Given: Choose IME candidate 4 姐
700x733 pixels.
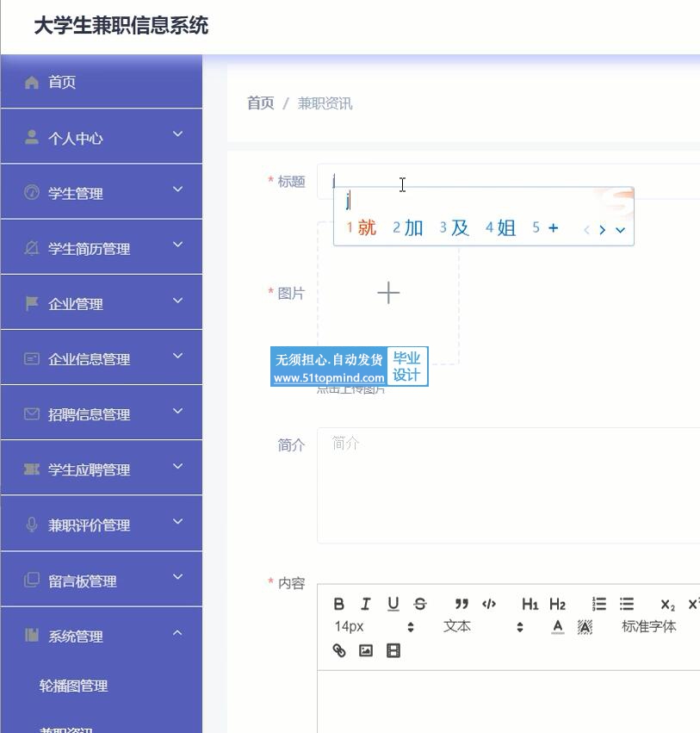Looking at the screenshot, I should 500,227.
